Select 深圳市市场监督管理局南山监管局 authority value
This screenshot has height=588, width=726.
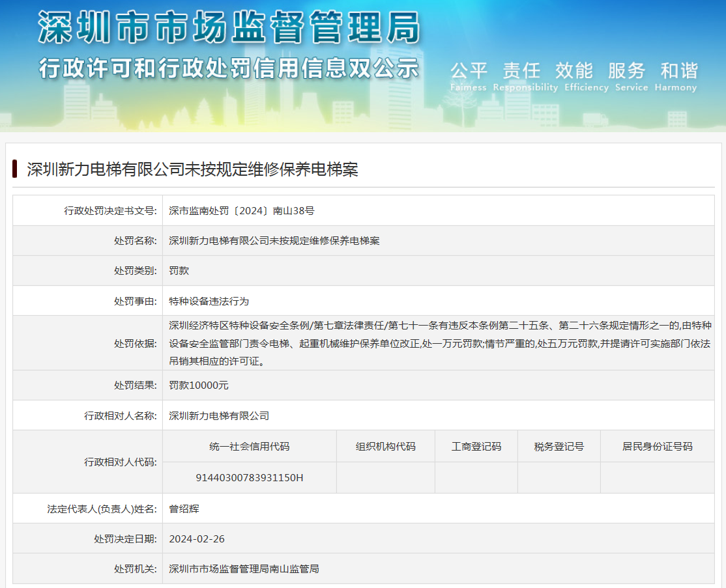point(244,569)
